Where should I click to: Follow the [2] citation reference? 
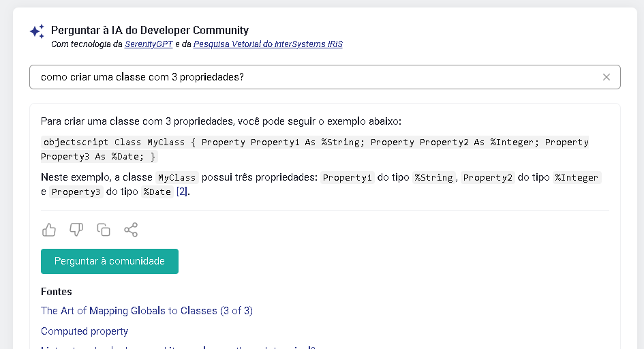[182, 192]
